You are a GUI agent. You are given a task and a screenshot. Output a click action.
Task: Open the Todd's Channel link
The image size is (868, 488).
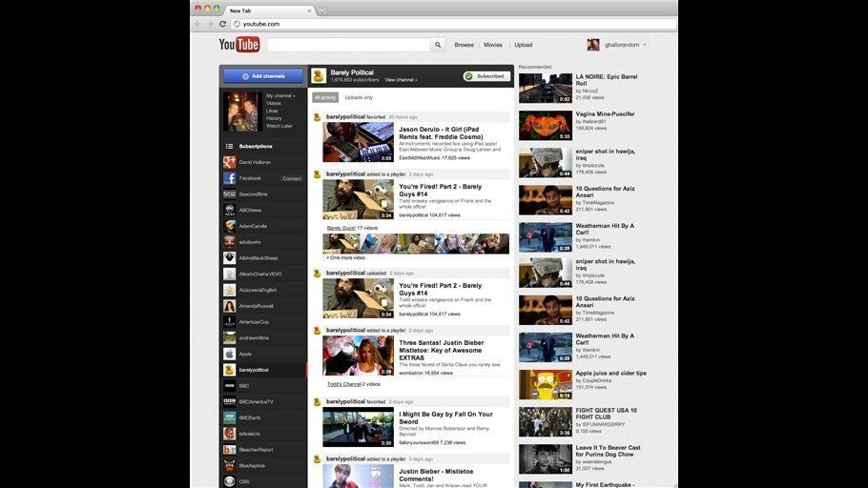click(x=343, y=384)
